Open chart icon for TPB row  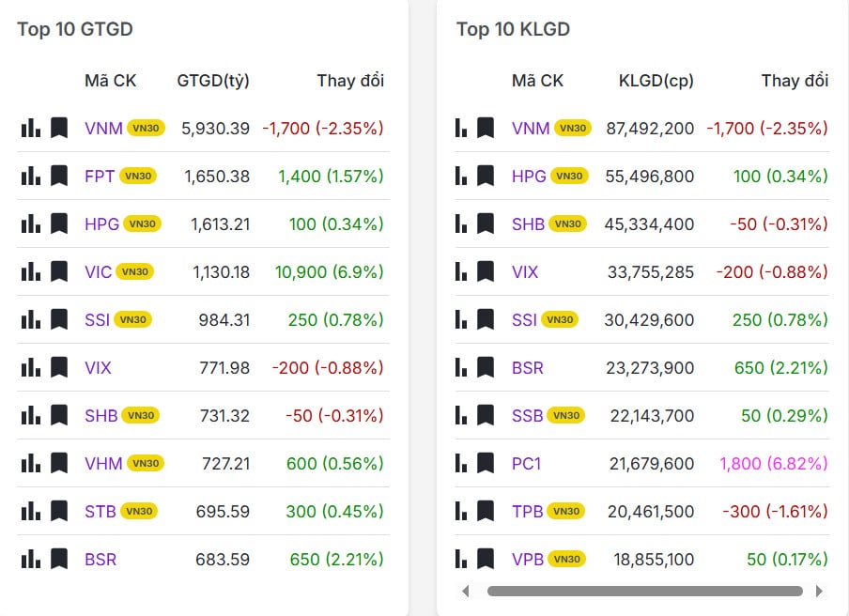point(461,511)
